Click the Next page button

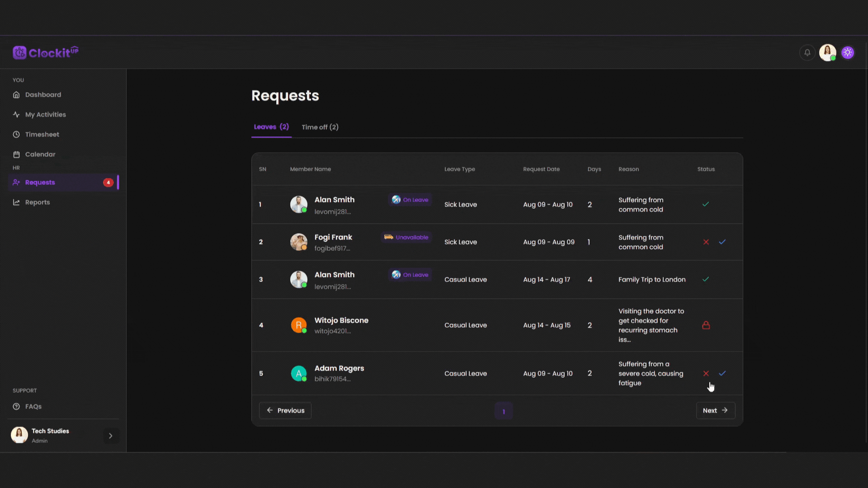715,410
